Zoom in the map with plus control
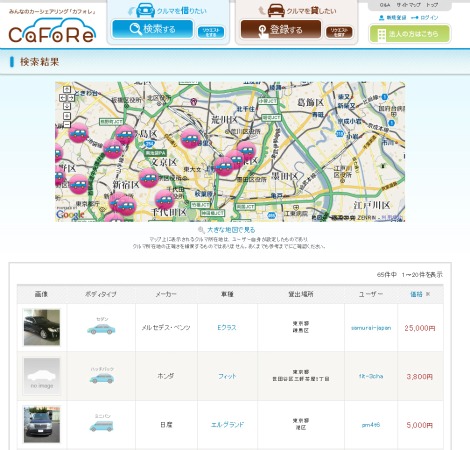The width and height of the screenshot is (470, 450). click(67, 116)
